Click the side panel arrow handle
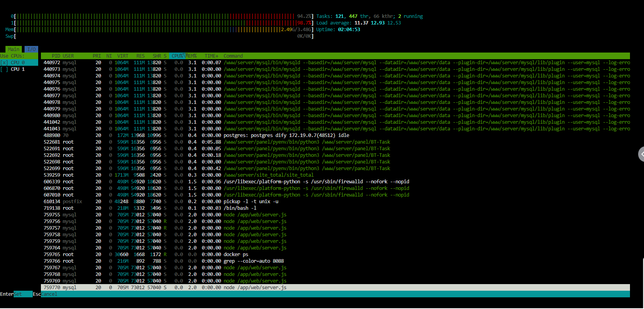The image size is (644, 309). pos(641,154)
